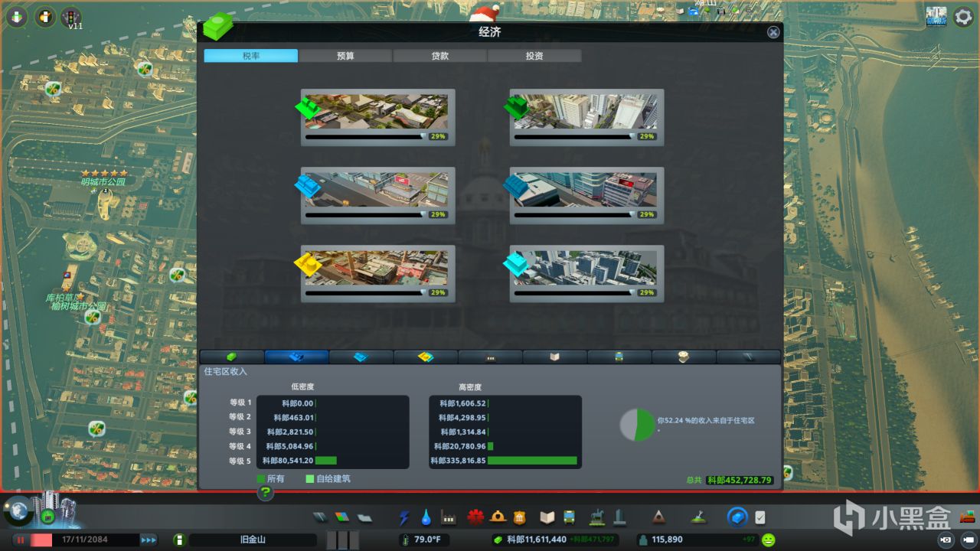980x551 pixels.
Task: Select the light blue office income tab
Action: point(361,357)
